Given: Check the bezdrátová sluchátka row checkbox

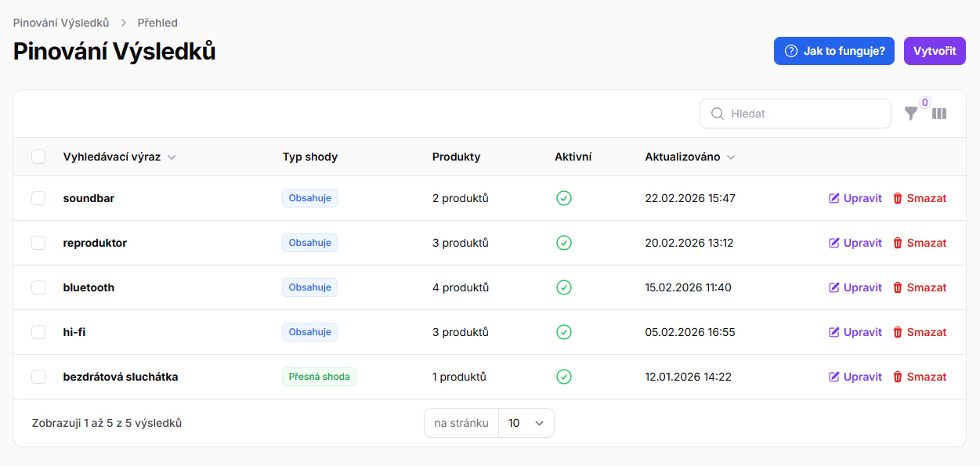Looking at the screenshot, I should click(38, 377).
